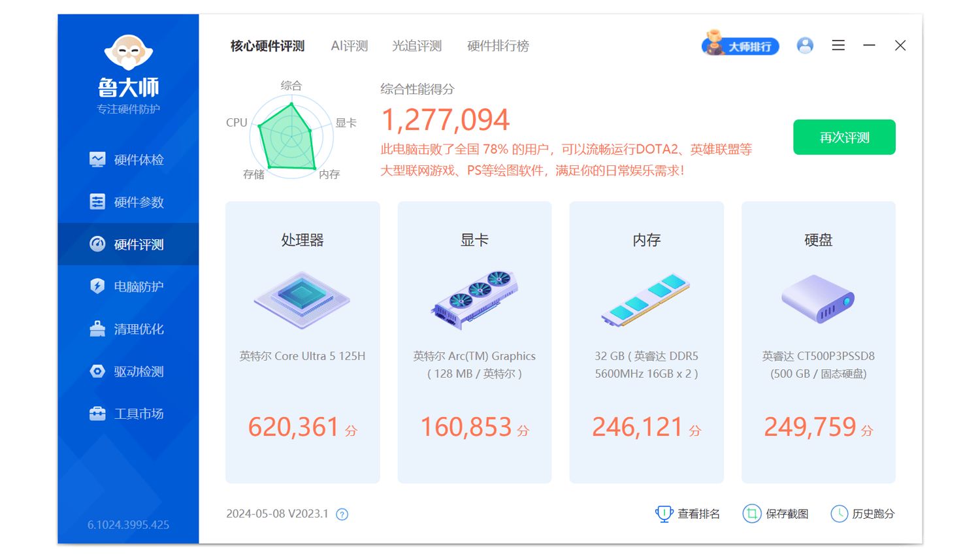Viewport: 980px width, 560px height.
Task: Click the 显卡 graphics card image
Action: (474, 300)
